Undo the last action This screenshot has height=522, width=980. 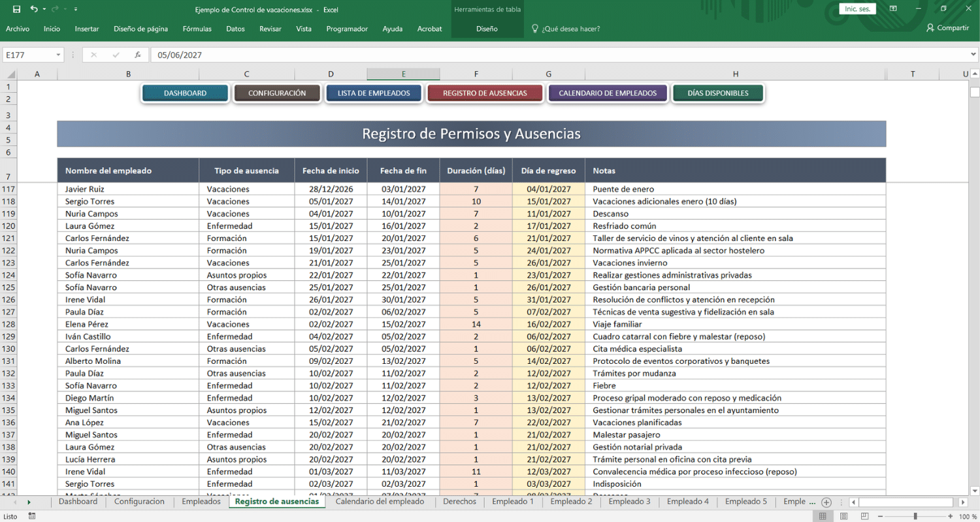[33, 9]
